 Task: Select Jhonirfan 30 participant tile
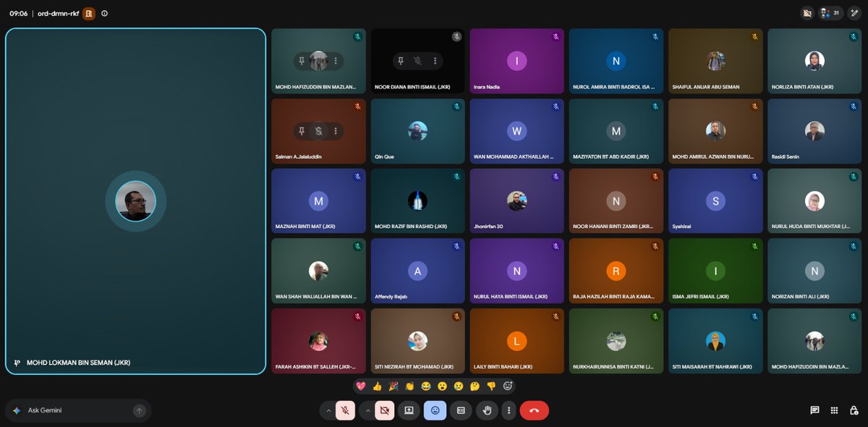[x=516, y=201]
